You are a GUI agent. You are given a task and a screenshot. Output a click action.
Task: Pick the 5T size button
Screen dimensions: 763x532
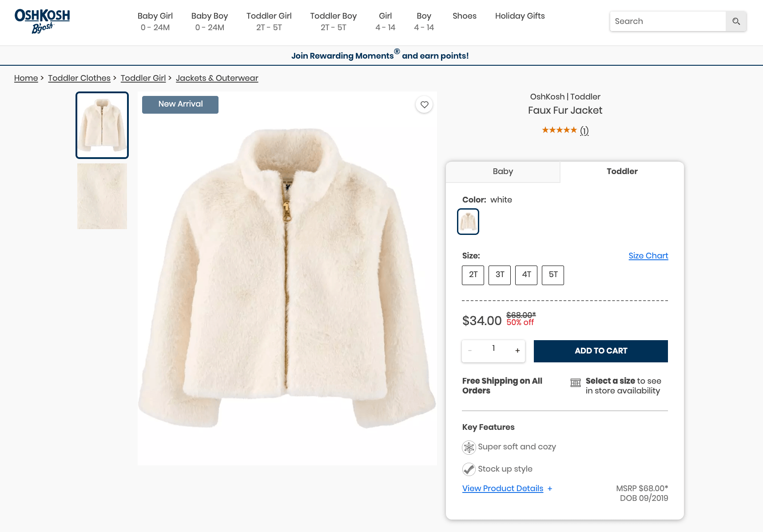[x=553, y=275]
